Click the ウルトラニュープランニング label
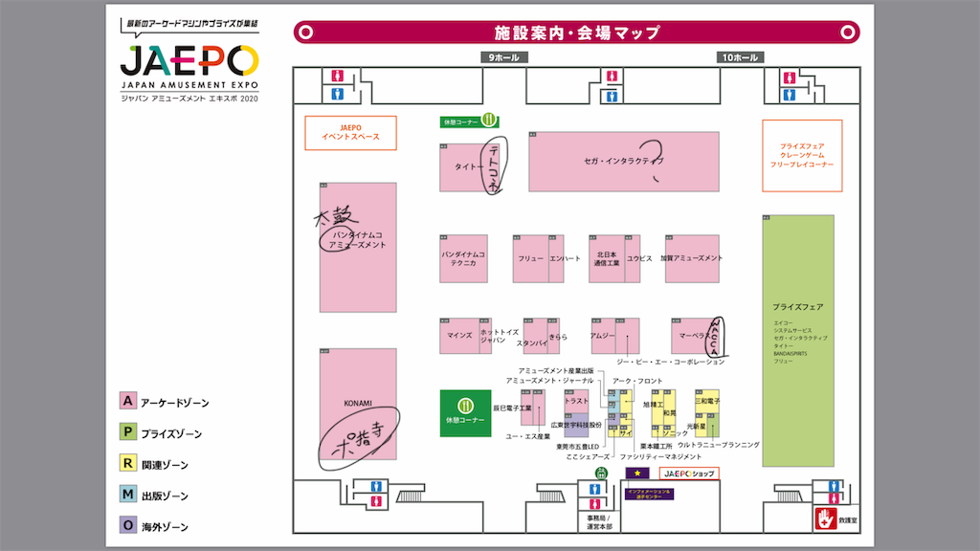 coord(719,445)
